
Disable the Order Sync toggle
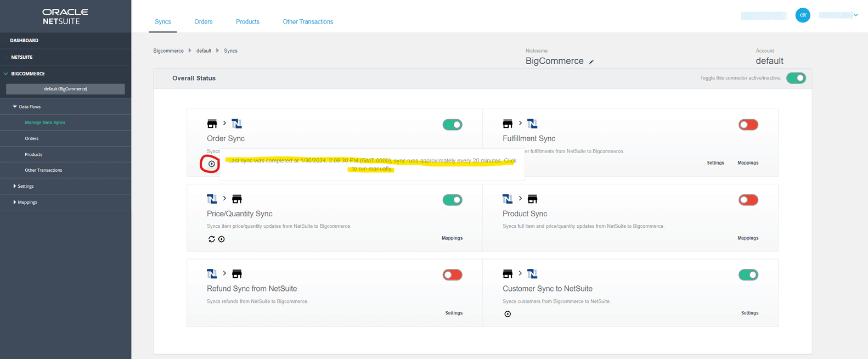tap(453, 125)
